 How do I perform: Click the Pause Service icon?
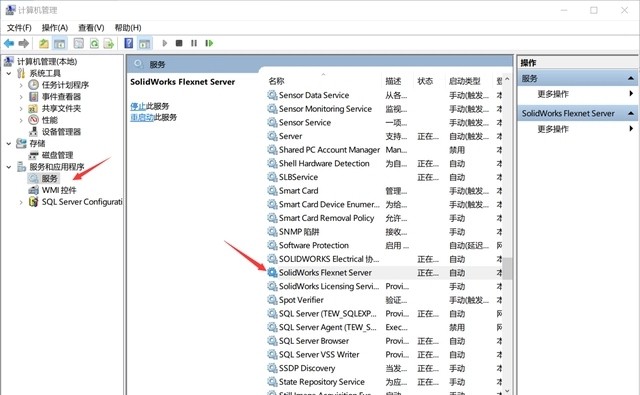click(194, 43)
